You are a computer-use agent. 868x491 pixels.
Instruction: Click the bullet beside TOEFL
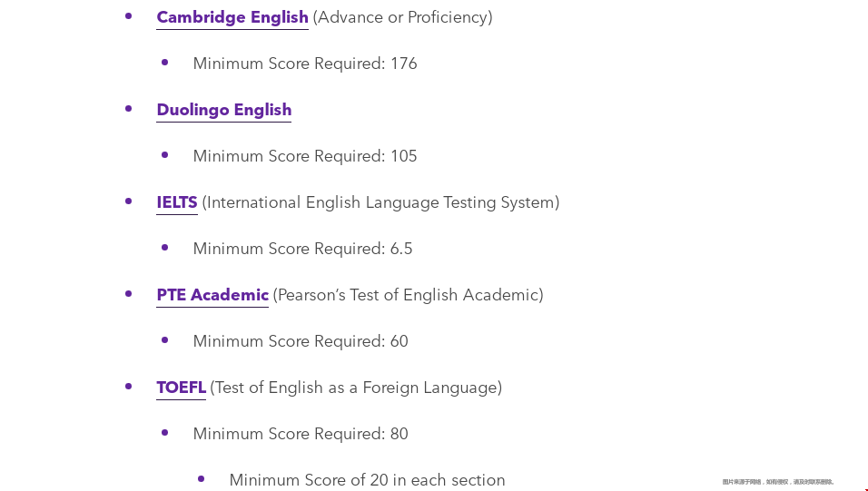click(x=128, y=386)
